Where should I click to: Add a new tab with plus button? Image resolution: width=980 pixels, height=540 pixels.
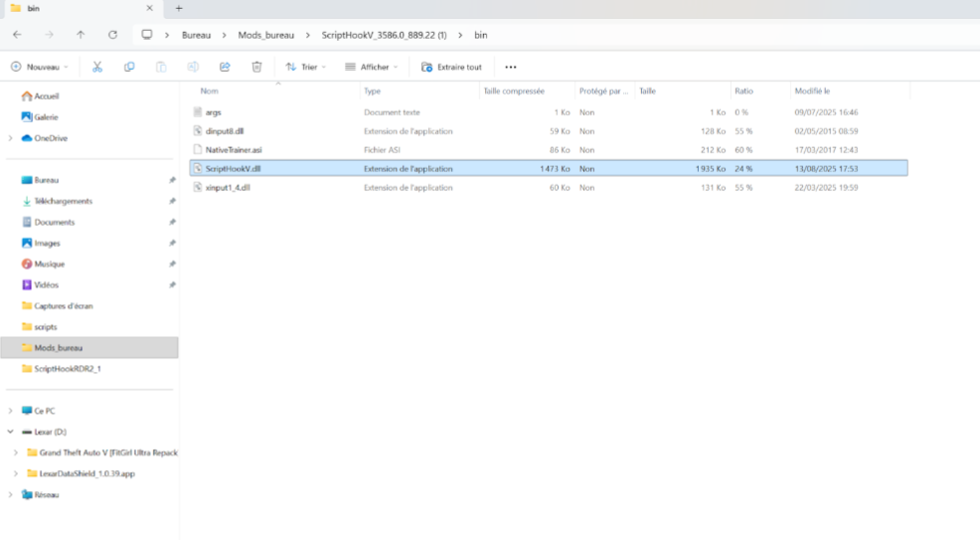(x=179, y=8)
